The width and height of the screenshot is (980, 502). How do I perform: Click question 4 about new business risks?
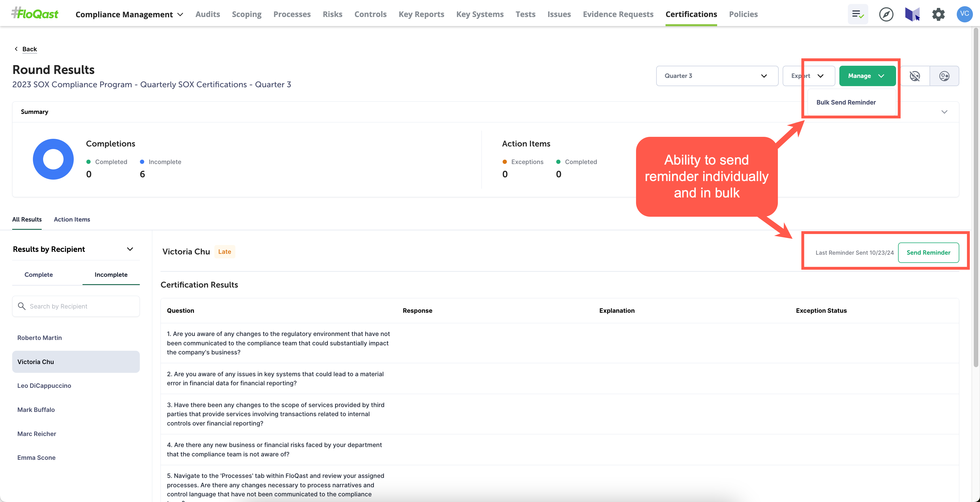tap(274, 449)
